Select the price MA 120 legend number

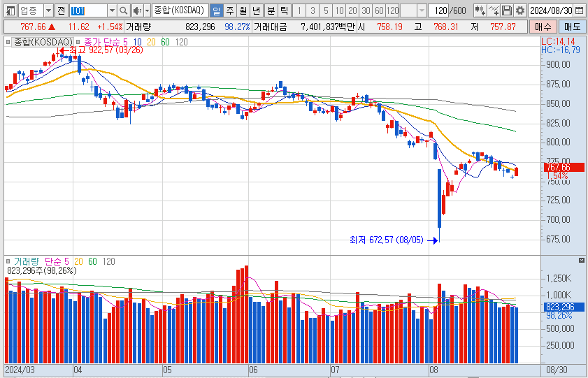182,42
